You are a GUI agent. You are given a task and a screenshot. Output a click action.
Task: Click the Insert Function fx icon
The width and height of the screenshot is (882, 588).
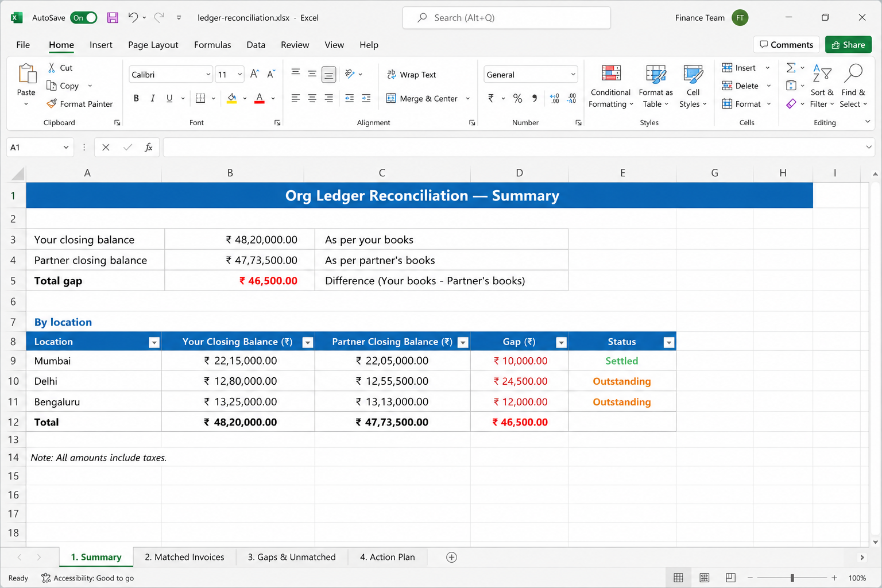pyautogui.click(x=148, y=148)
